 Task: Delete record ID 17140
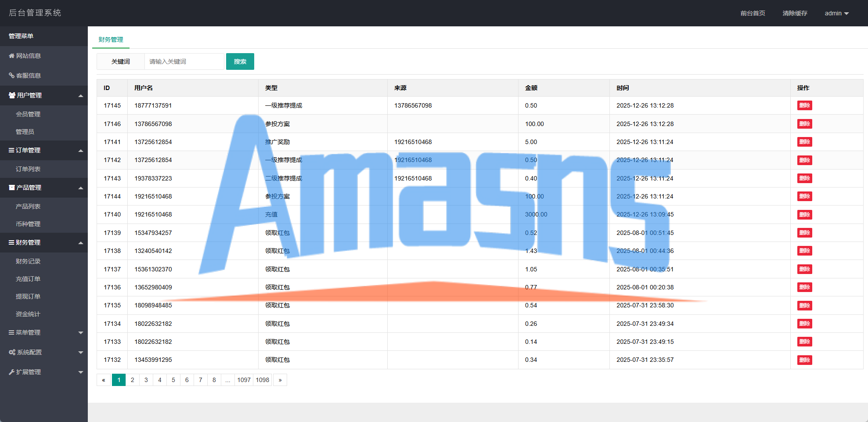click(x=804, y=215)
